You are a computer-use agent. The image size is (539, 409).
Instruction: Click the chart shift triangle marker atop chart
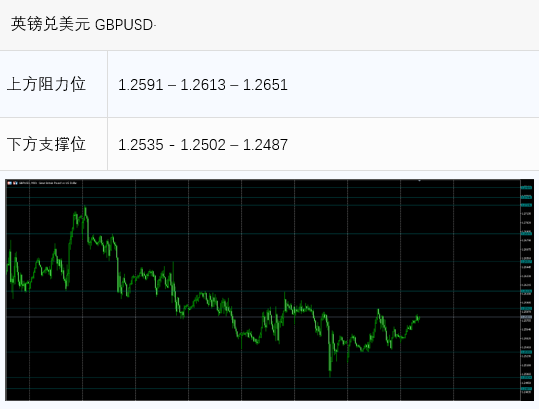[419, 180]
